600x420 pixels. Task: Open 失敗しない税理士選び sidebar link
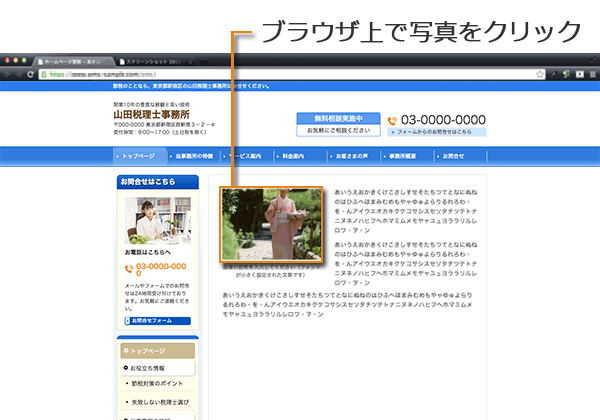[160, 401]
